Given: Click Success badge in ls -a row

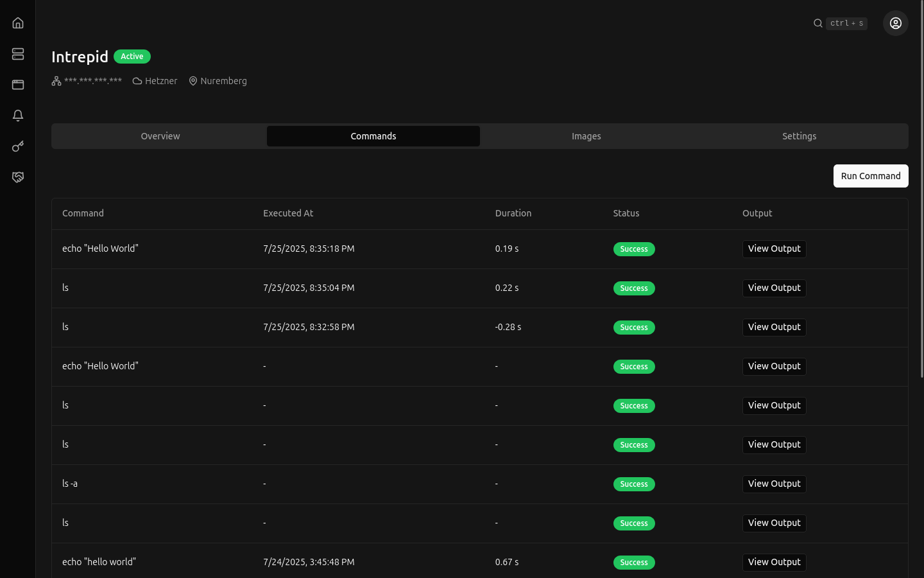Looking at the screenshot, I should coord(634,484).
